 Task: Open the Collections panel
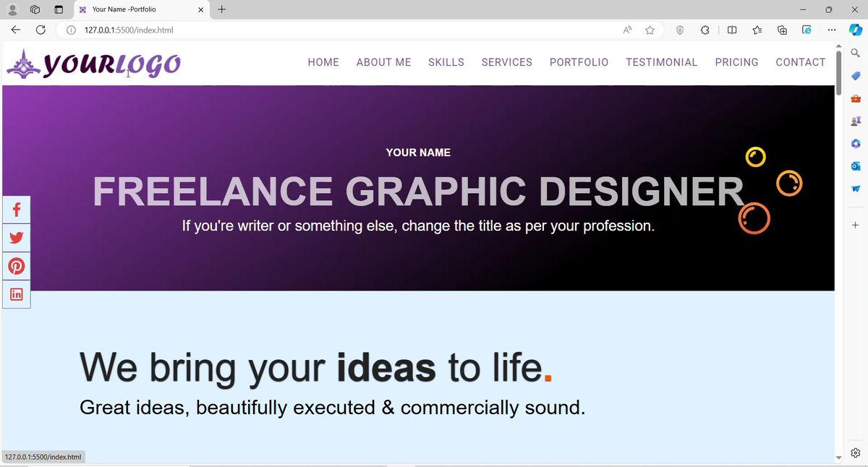(782, 30)
